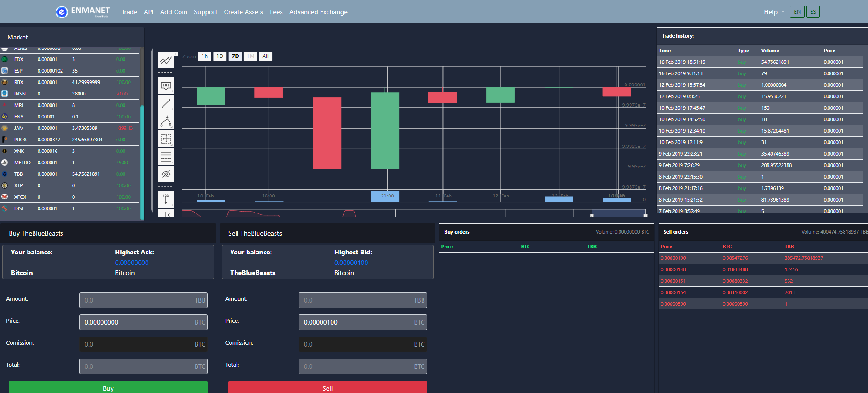
Task: Set chart zoom to All
Action: click(265, 56)
